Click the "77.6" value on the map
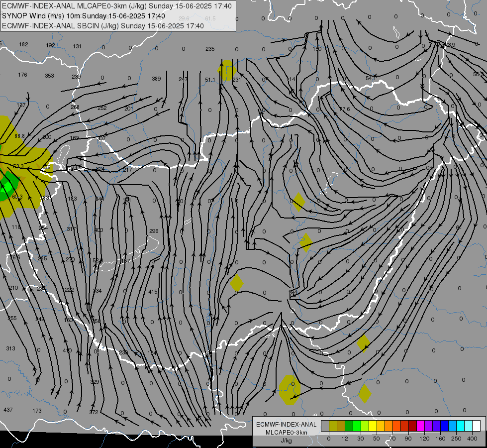 (345, 109)
